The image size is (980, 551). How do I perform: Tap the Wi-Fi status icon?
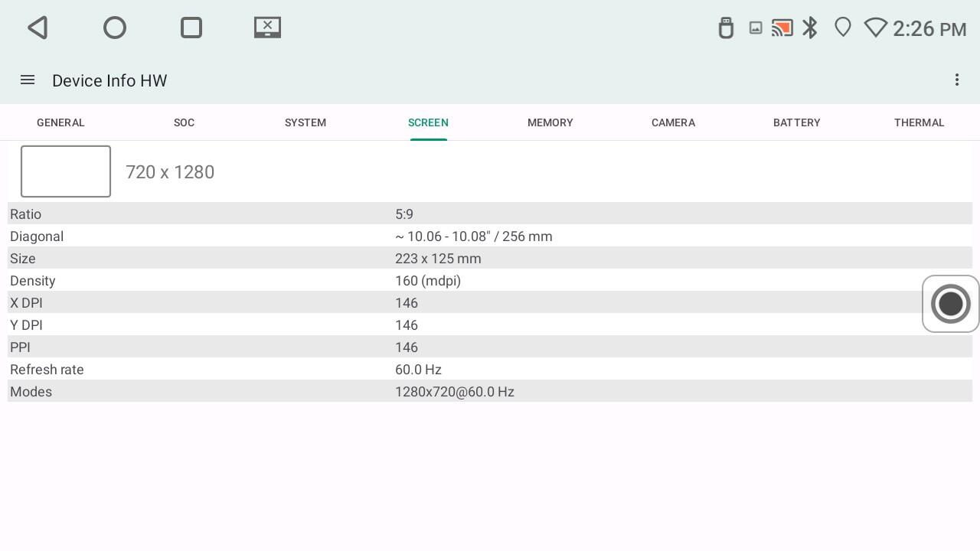tap(875, 28)
